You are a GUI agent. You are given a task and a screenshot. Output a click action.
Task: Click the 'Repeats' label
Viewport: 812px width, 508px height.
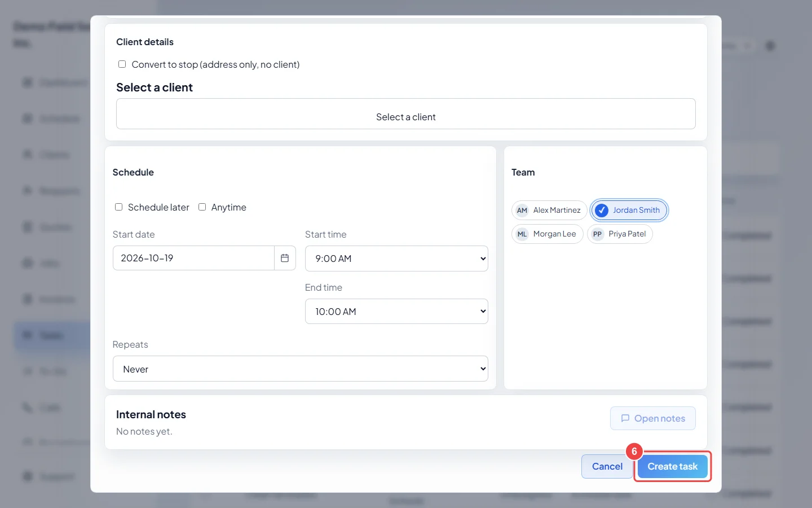130,345
